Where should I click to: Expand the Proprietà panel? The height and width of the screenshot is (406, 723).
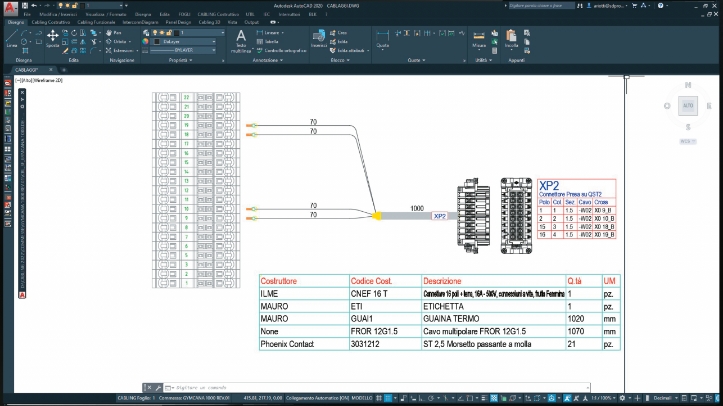point(180,60)
